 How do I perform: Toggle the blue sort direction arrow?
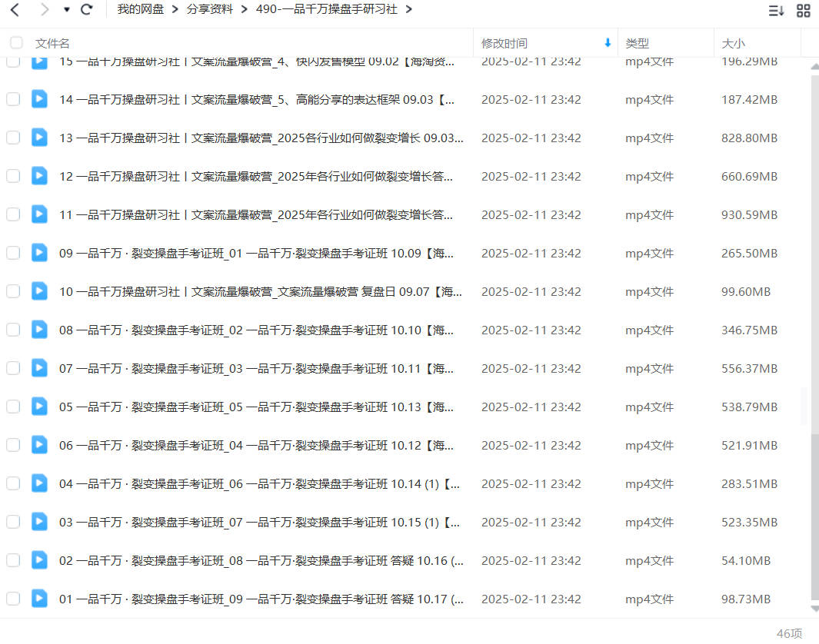coord(608,43)
